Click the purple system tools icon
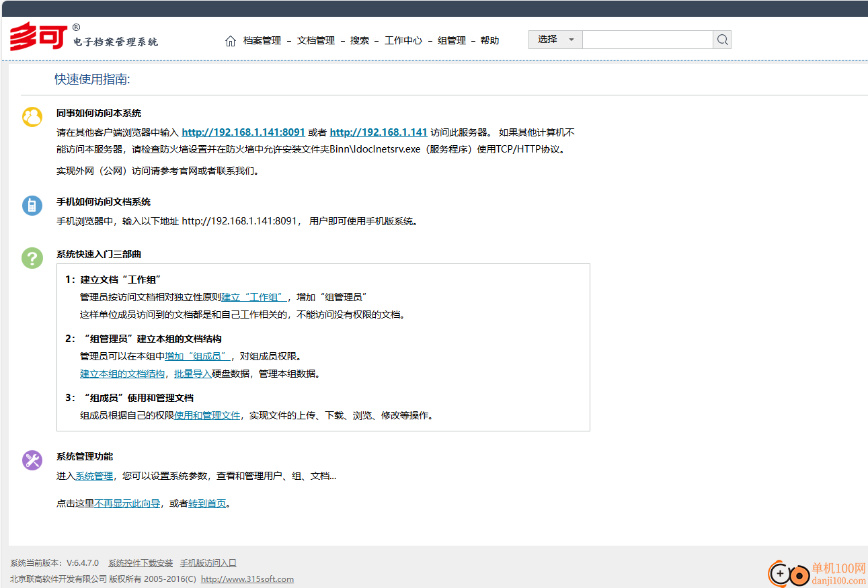 (x=32, y=460)
